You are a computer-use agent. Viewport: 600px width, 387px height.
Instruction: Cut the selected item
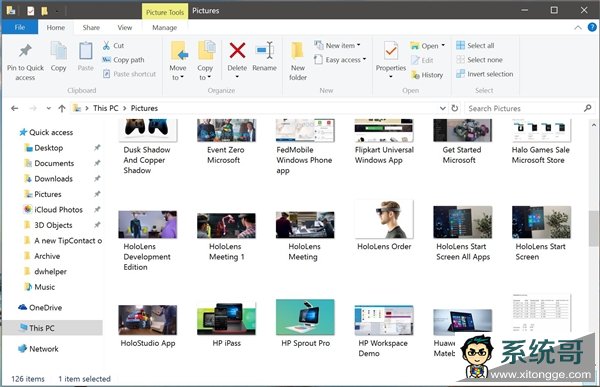click(113, 46)
